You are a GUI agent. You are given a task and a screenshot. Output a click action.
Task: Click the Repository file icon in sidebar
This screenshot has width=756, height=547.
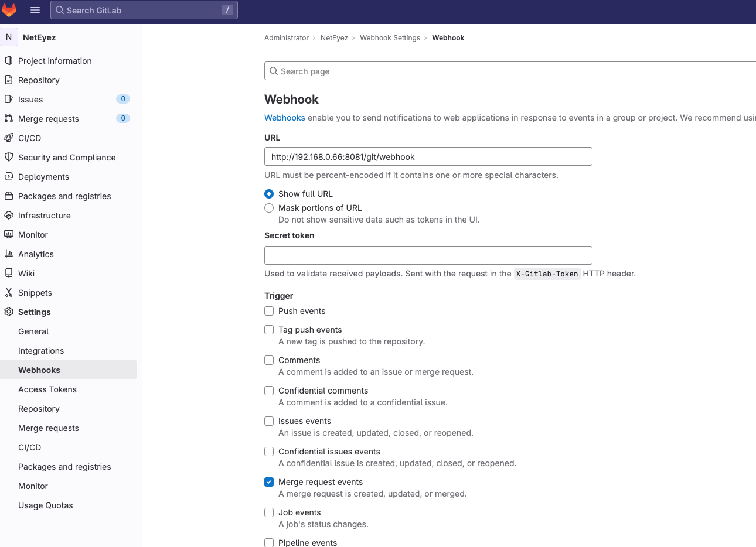tap(9, 80)
